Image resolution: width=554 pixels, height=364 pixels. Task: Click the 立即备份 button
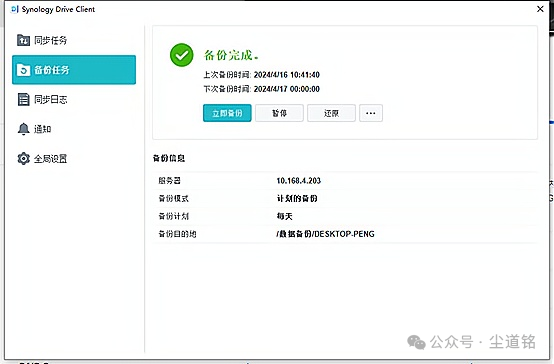[227, 113]
